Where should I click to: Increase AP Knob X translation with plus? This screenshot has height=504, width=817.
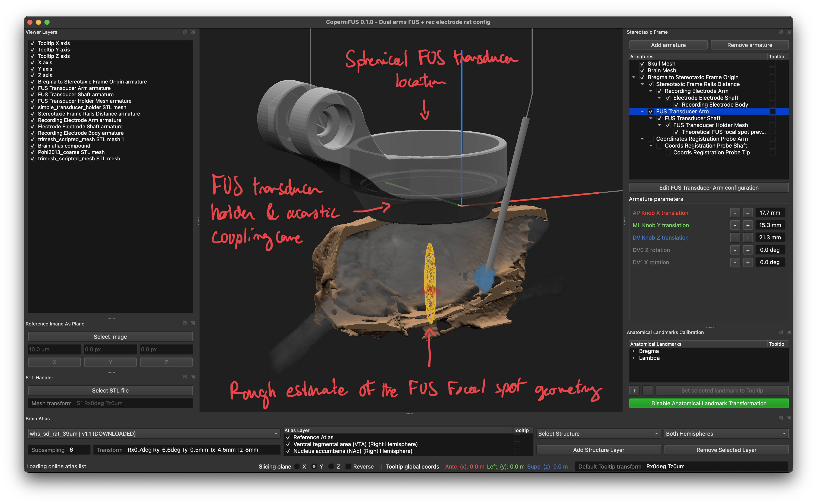tap(748, 213)
